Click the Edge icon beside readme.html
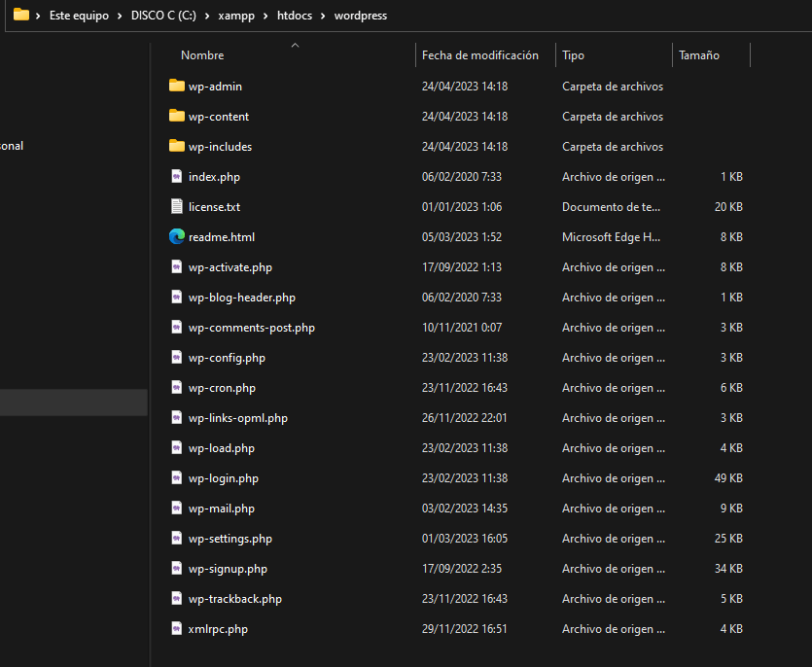The height and width of the screenshot is (667, 812). pyautogui.click(x=176, y=236)
